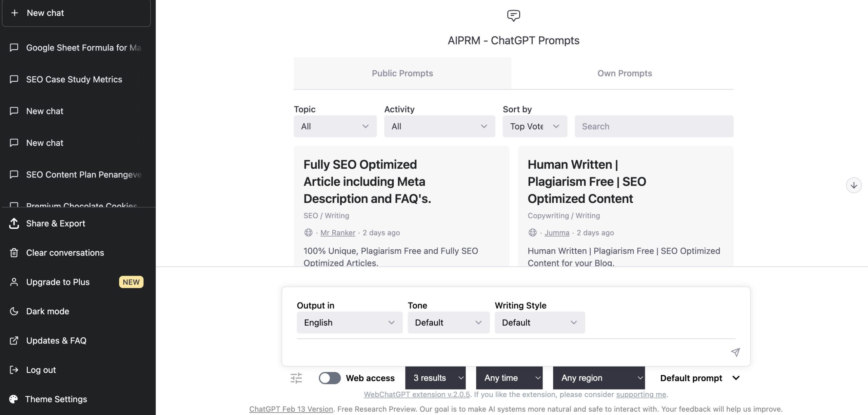Click the prompt Search input field
The image size is (868, 415).
(x=653, y=126)
